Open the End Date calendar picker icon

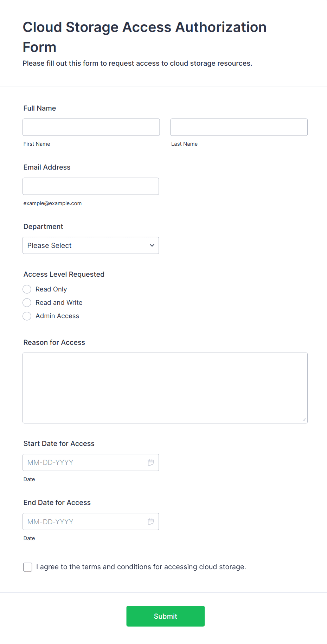pos(151,522)
